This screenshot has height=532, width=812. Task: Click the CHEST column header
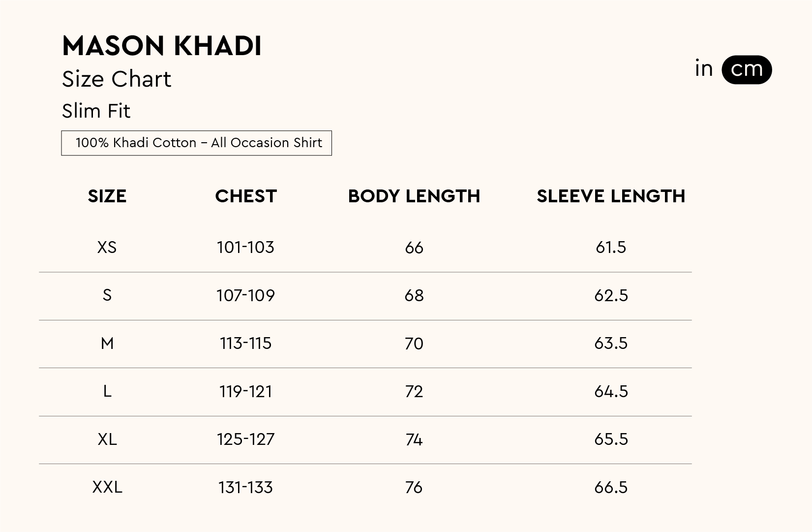pos(246,196)
